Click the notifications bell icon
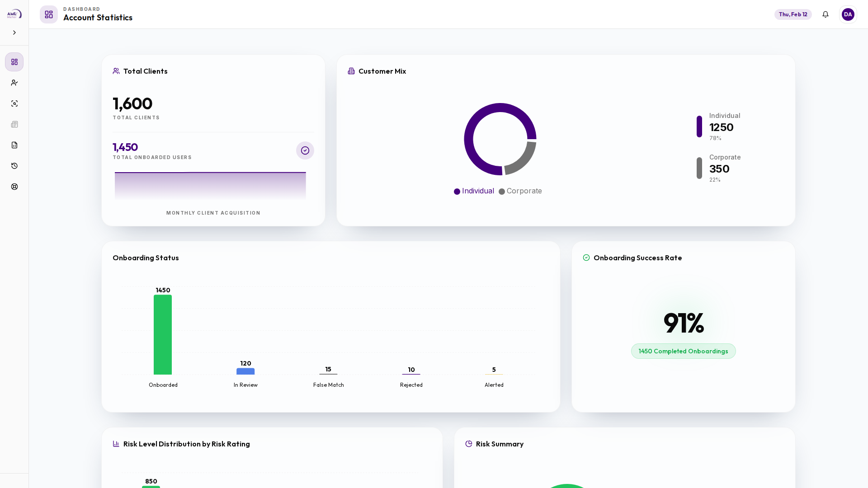 click(x=825, y=14)
